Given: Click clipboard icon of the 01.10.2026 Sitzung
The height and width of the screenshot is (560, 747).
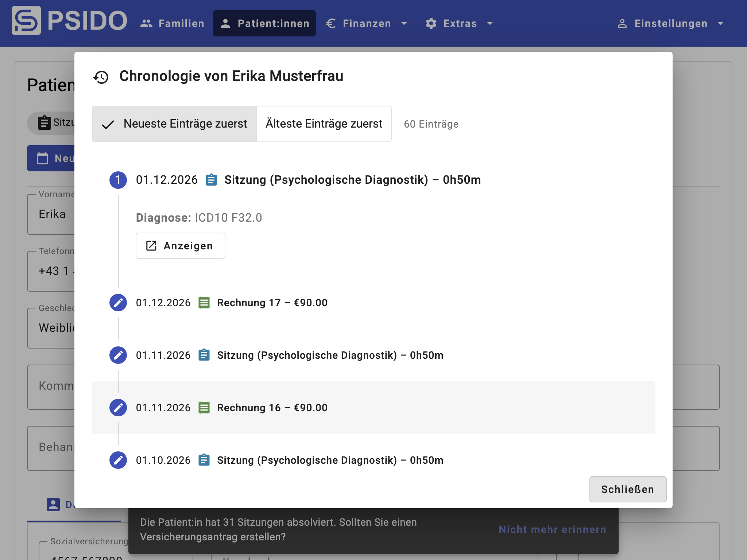Looking at the screenshot, I should [x=204, y=460].
